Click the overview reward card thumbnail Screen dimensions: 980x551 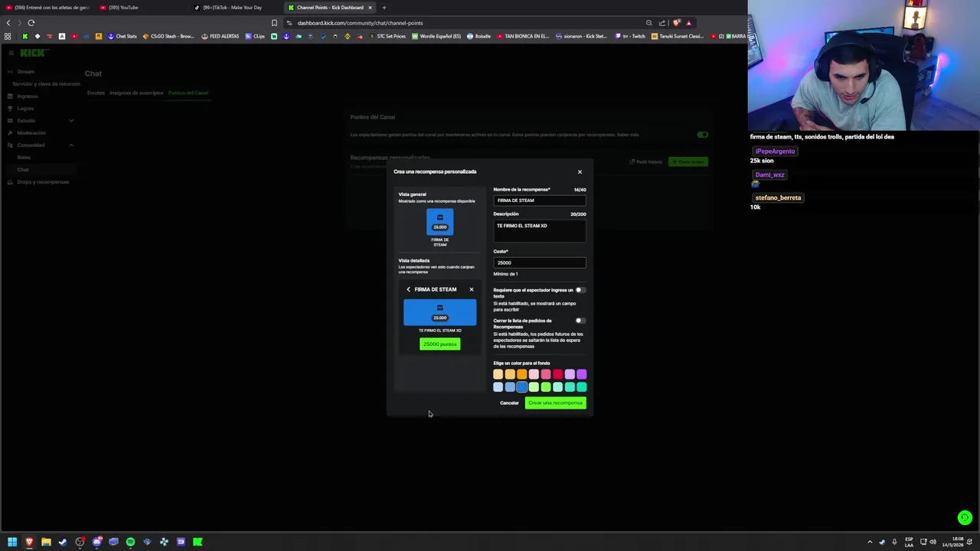click(x=439, y=222)
